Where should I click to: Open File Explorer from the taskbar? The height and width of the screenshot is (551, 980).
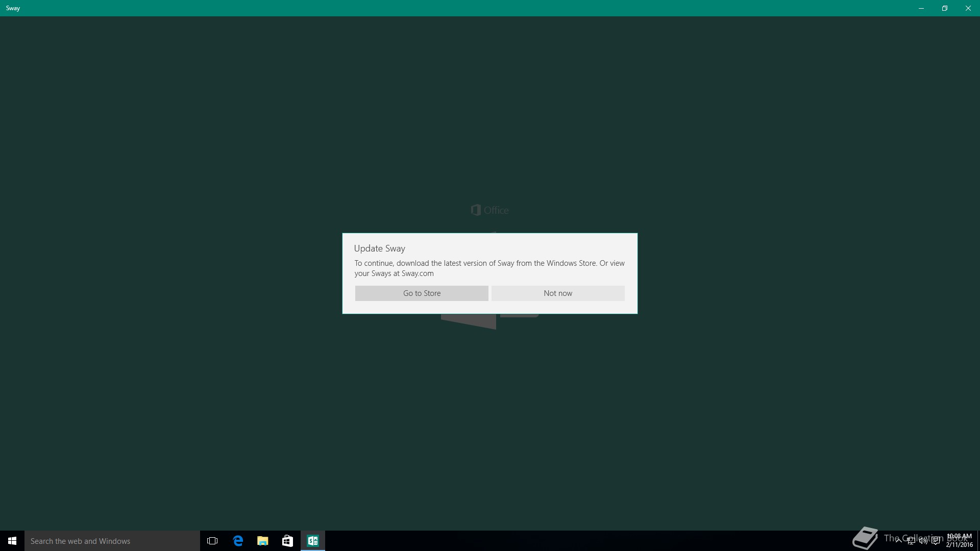263,541
